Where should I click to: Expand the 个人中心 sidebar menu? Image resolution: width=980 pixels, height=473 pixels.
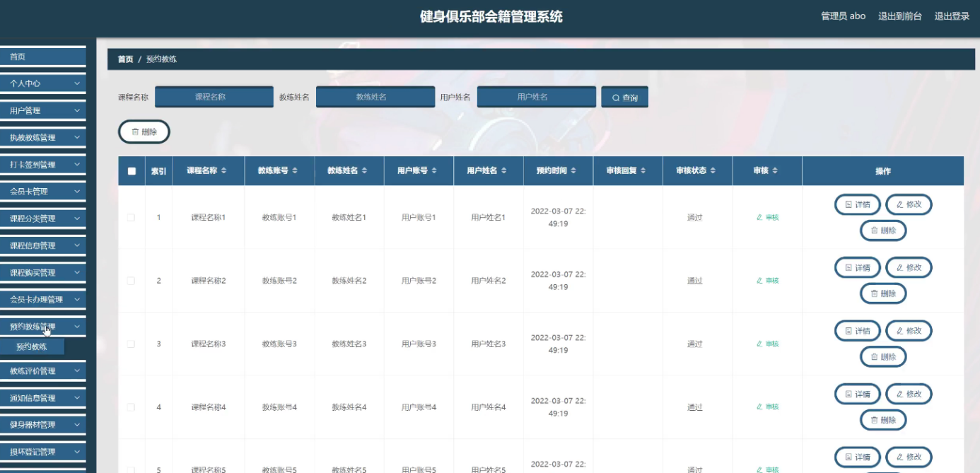click(42, 83)
